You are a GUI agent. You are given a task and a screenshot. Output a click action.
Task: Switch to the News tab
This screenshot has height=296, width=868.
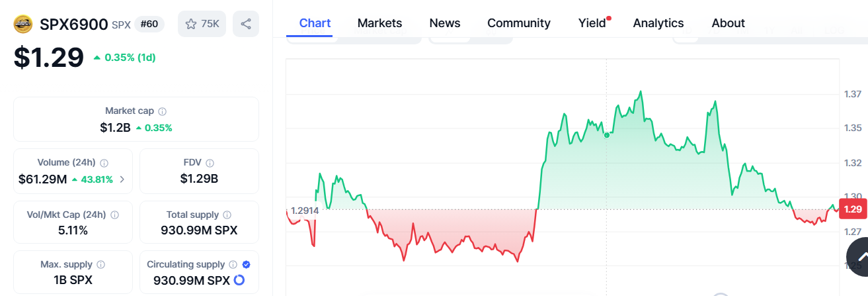click(445, 23)
